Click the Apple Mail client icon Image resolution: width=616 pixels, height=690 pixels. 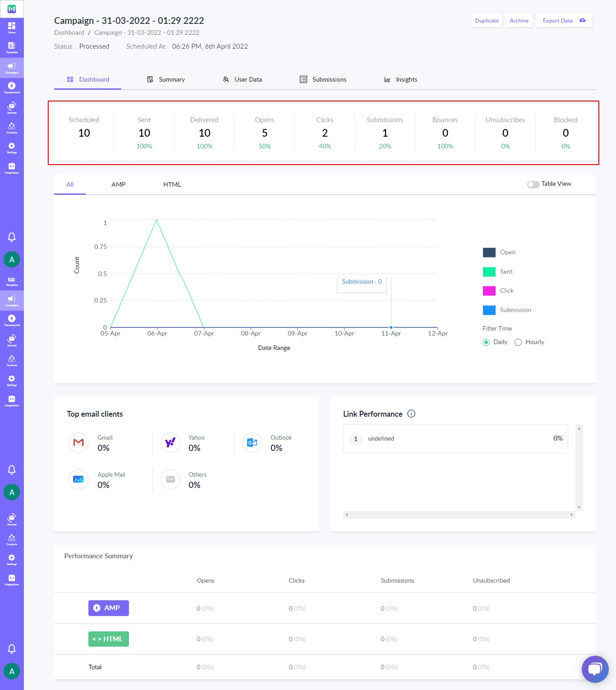(x=78, y=479)
